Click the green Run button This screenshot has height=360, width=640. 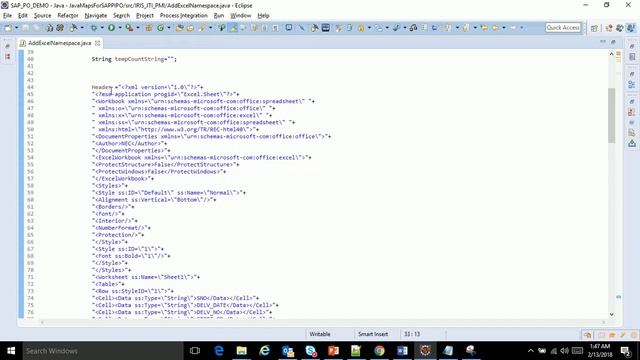(111, 28)
